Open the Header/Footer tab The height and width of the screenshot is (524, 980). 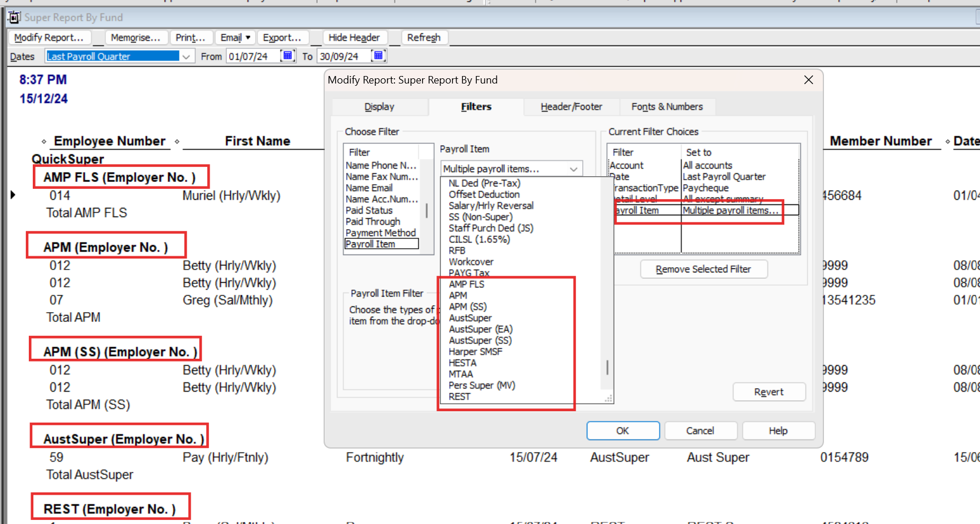[x=571, y=107]
